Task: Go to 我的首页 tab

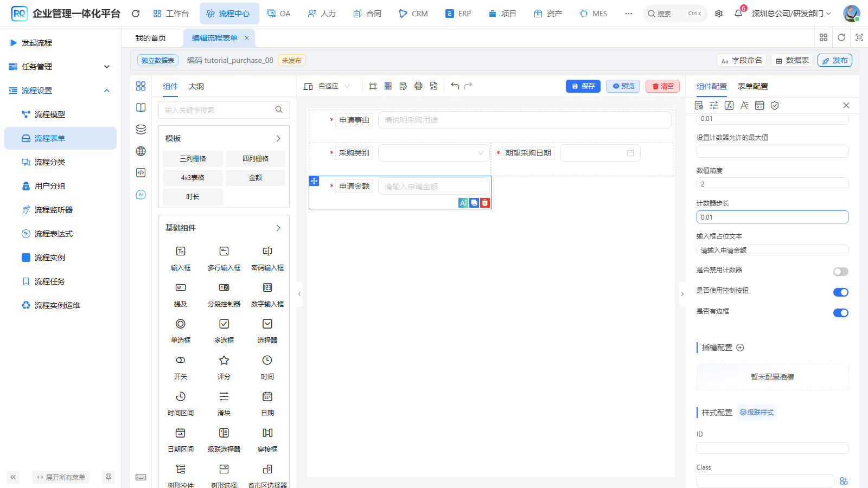Action: click(151, 38)
